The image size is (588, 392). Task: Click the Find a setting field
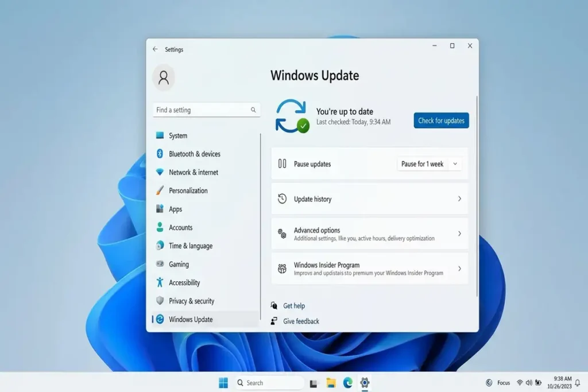[207, 110]
